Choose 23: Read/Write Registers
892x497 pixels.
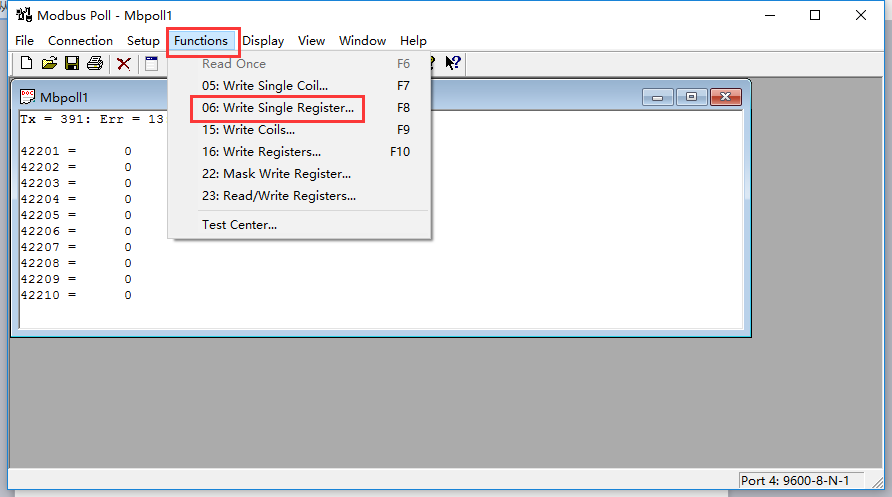pos(299,196)
